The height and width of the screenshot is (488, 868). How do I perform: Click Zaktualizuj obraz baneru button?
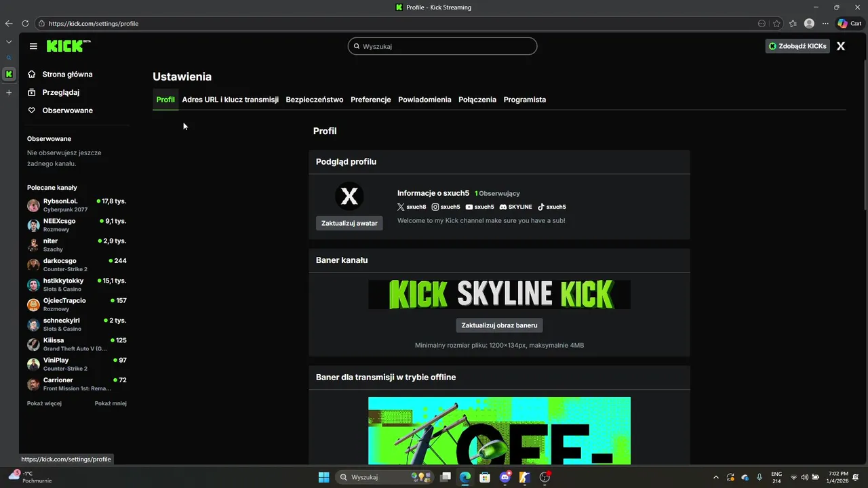click(x=500, y=325)
